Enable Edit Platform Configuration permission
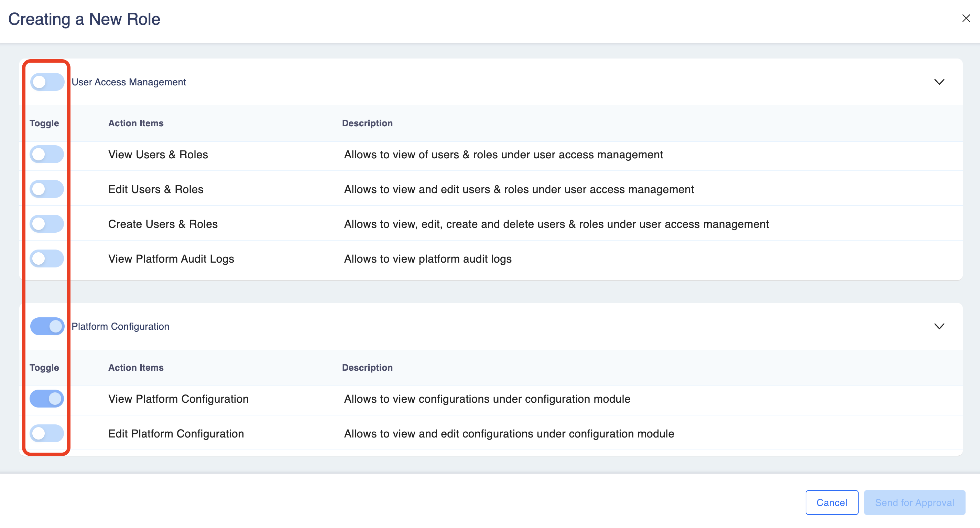Screen dimensions: 980x528 (x=47, y=433)
